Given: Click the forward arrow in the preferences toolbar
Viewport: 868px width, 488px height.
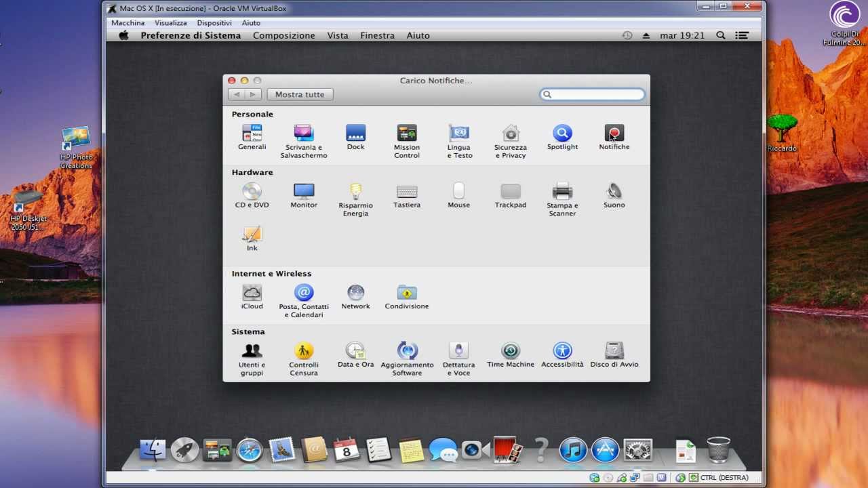Looking at the screenshot, I should [253, 95].
